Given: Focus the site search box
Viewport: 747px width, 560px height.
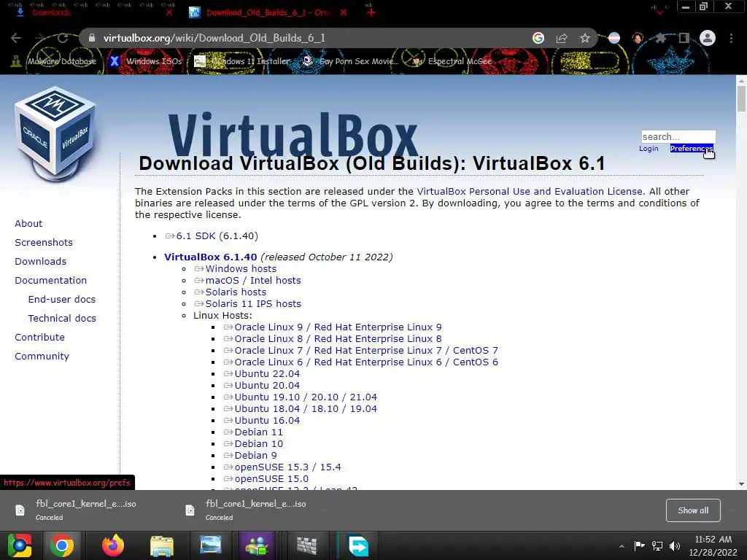Looking at the screenshot, I should tap(678, 136).
